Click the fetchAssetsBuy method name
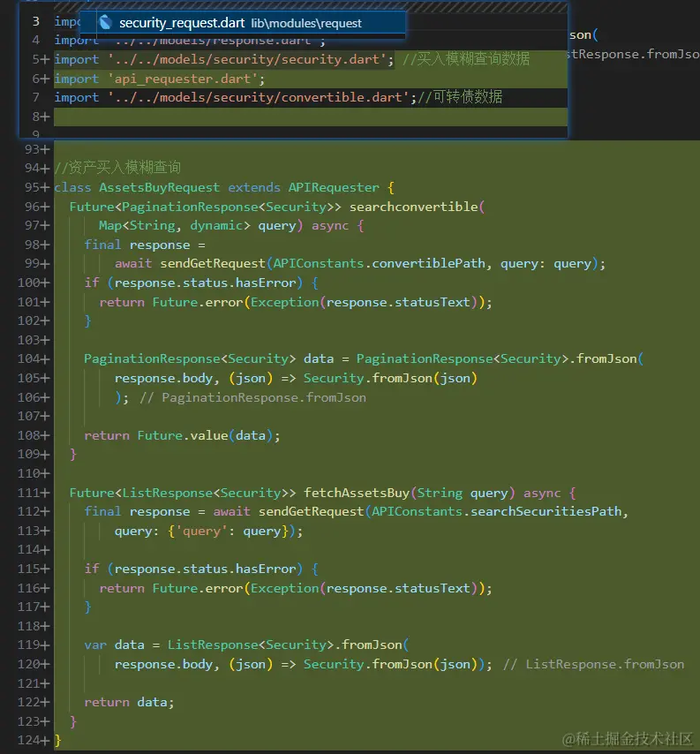 (x=357, y=493)
